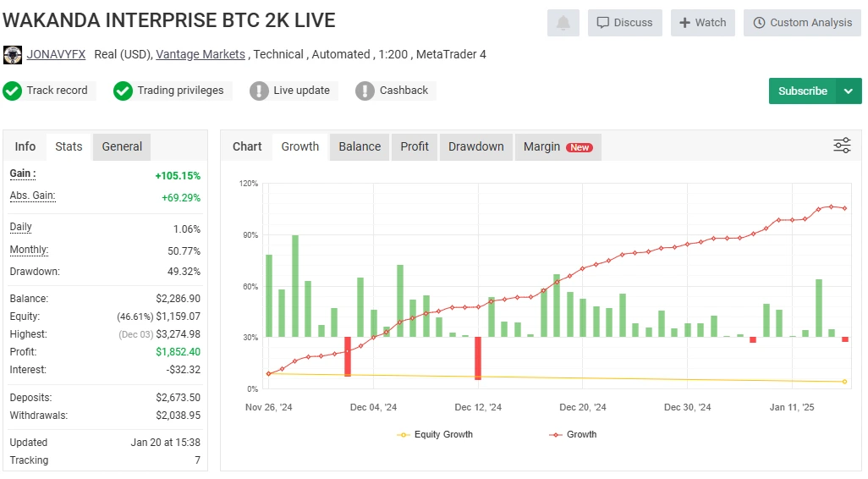Viewport: 868px width, 479px height.
Task: Switch to the Stats tab
Action: [x=69, y=146]
